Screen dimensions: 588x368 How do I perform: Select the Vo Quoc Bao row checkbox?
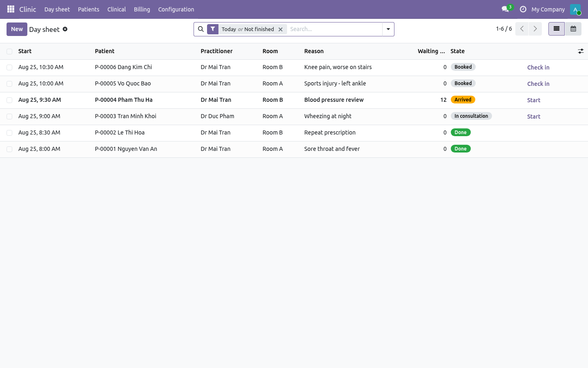[x=9, y=84]
